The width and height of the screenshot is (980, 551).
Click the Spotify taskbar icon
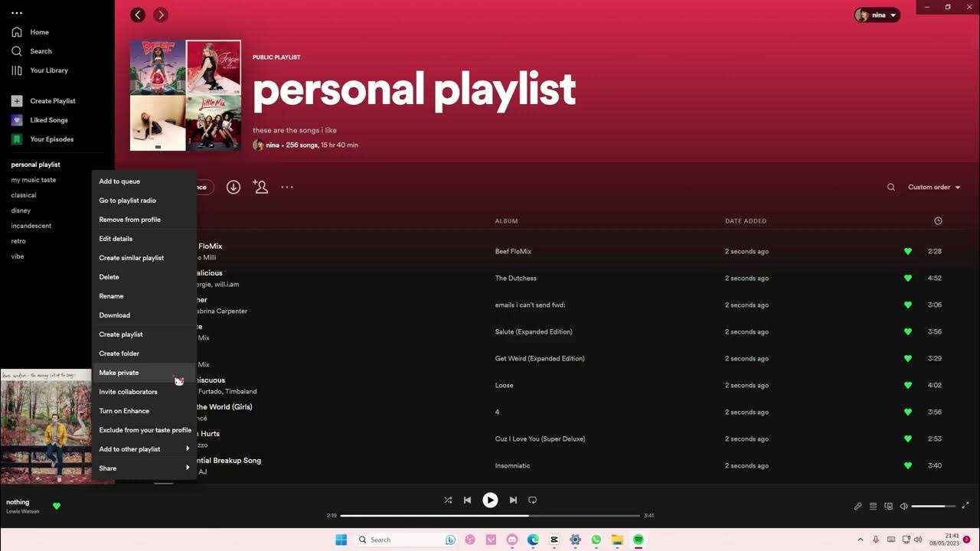[638, 540]
